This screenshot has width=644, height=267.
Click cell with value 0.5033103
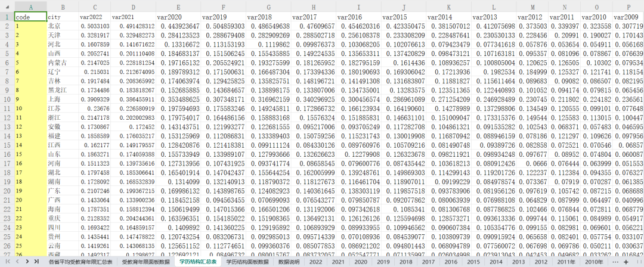(x=95, y=26)
